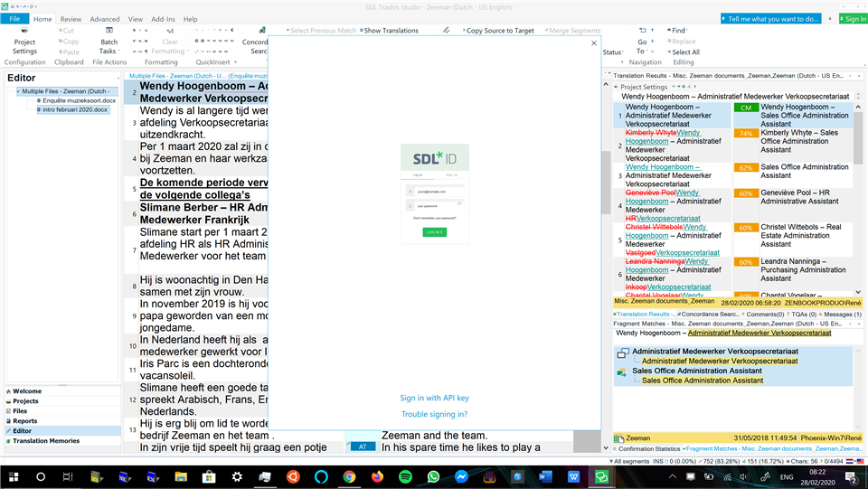Select the CM match for Wendy Hoogenboom
The height and width of the screenshot is (489, 868).
click(x=733, y=115)
